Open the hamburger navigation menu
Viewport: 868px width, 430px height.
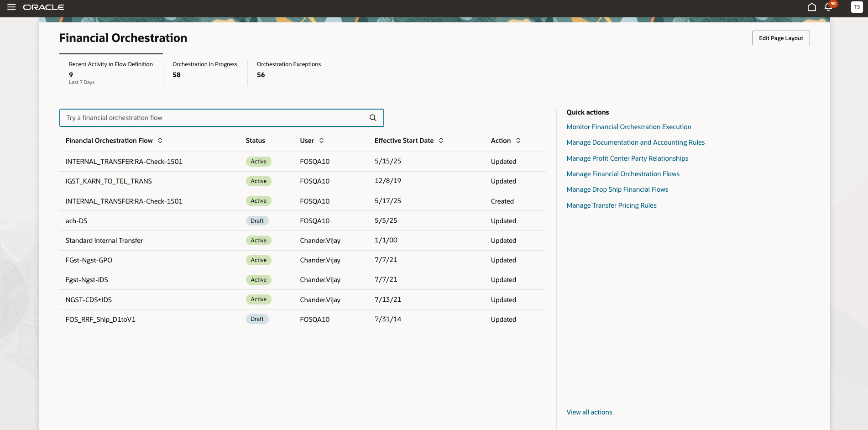(11, 7)
